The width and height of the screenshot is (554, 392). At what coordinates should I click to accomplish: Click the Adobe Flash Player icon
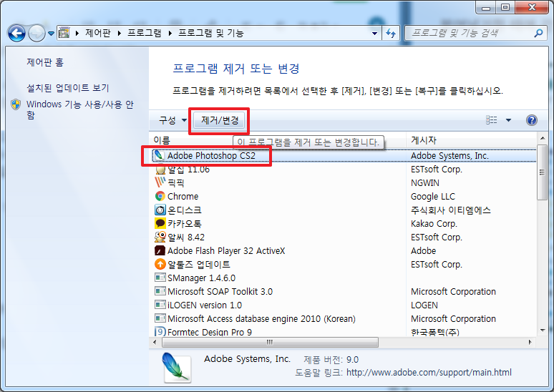pyautogui.click(x=160, y=250)
